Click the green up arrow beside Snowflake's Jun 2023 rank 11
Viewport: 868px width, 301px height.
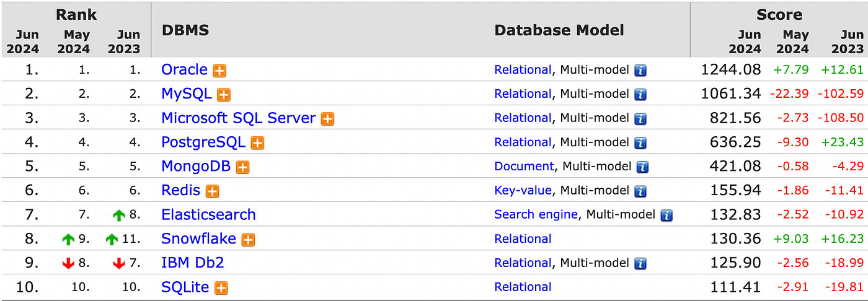pos(112,239)
